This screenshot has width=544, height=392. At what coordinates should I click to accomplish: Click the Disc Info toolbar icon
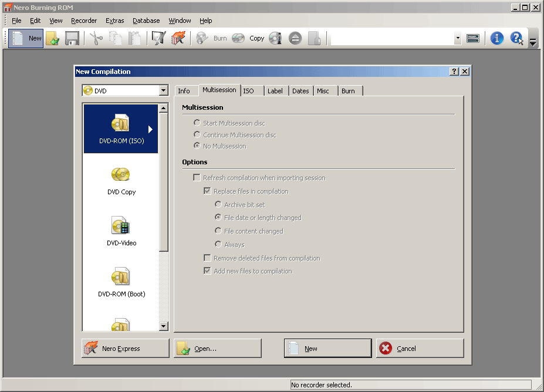pyautogui.click(x=275, y=38)
